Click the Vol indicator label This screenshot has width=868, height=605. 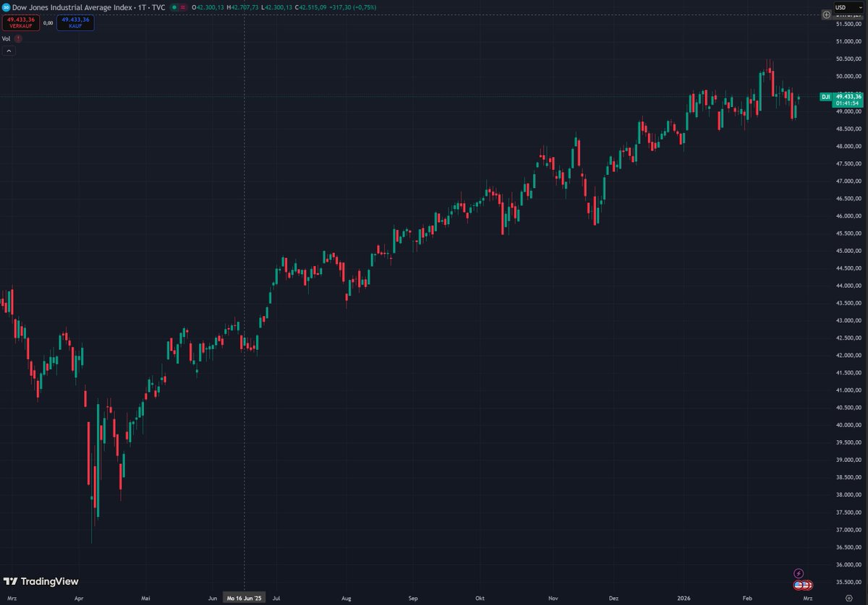point(6,39)
